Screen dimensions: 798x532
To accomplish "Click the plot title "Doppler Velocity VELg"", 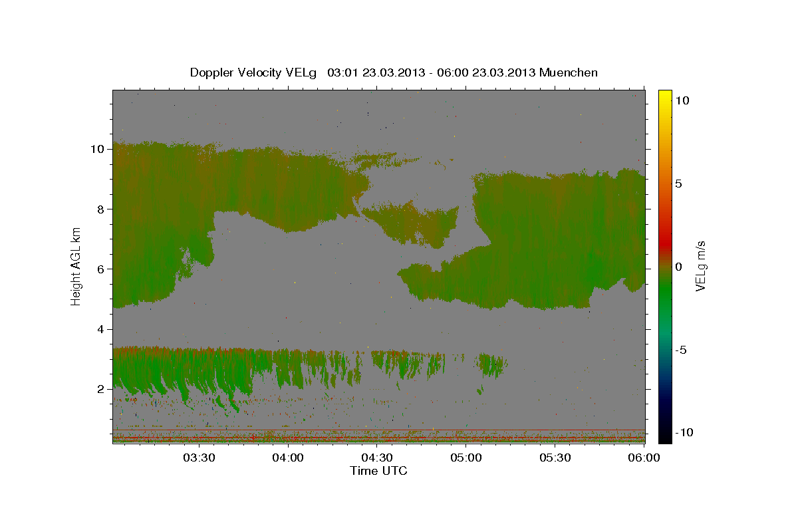I will coord(255,72).
